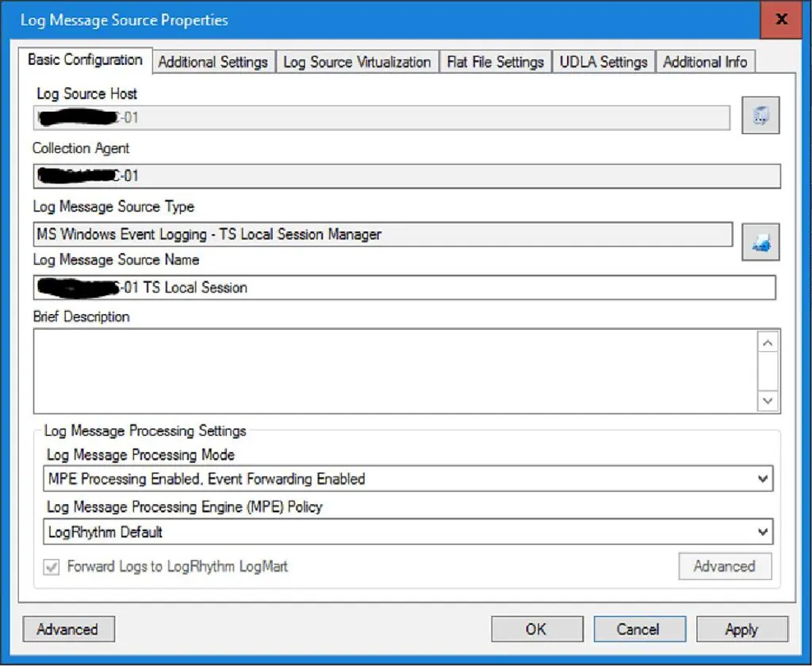The width and height of the screenshot is (812, 666).
Task: Click the Cancel button
Action: pos(639,629)
